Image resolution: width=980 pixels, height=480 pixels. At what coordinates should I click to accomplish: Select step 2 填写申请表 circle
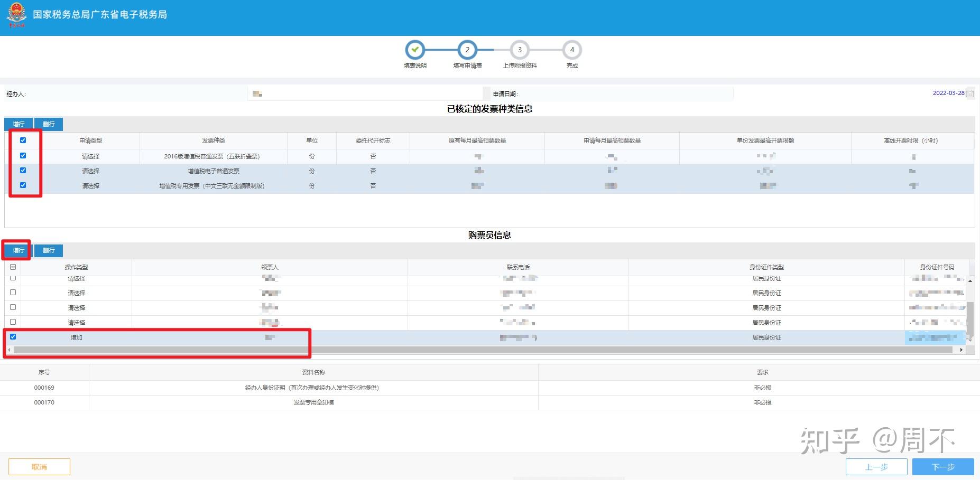(467, 50)
